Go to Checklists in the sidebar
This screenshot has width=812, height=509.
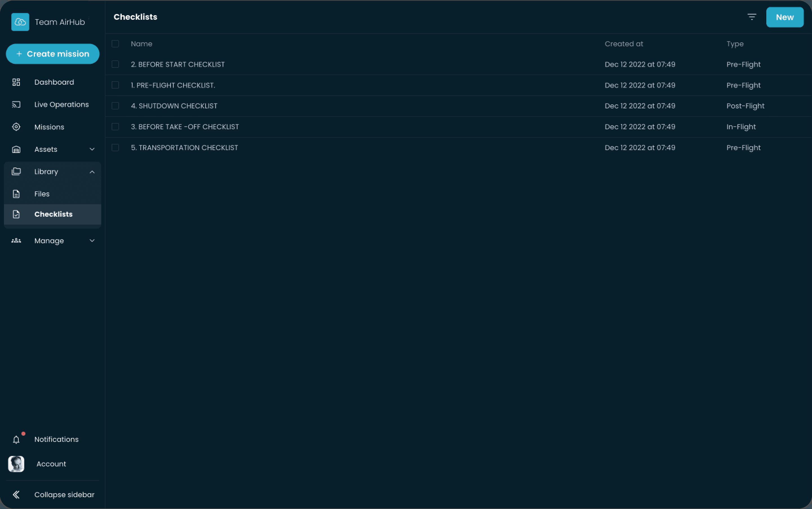(x=53, y=214)
